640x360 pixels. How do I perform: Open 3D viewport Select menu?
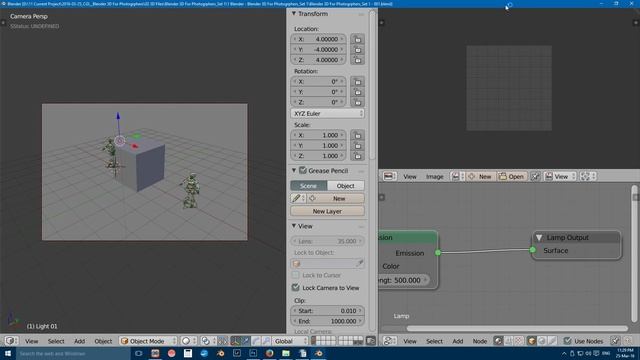point(56,341)
